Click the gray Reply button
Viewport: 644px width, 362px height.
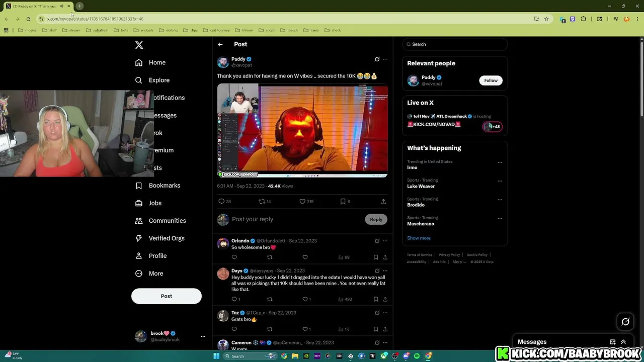(x=376, y=219)
